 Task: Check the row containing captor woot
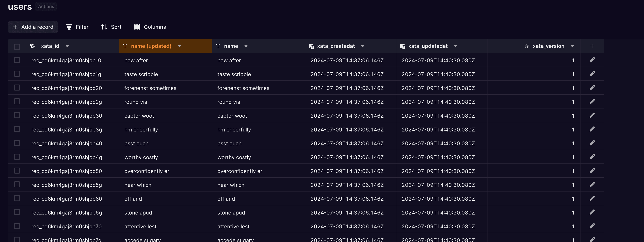point(17,115)
